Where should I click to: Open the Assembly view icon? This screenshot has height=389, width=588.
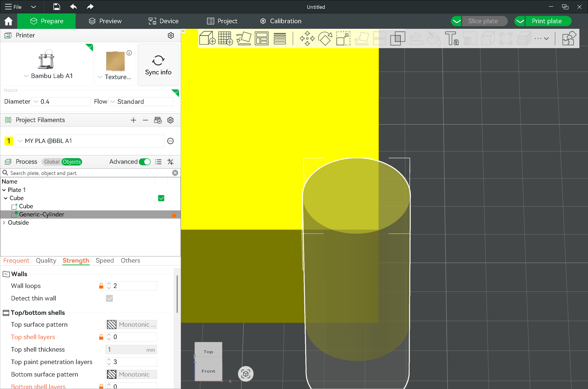[569, 38]
